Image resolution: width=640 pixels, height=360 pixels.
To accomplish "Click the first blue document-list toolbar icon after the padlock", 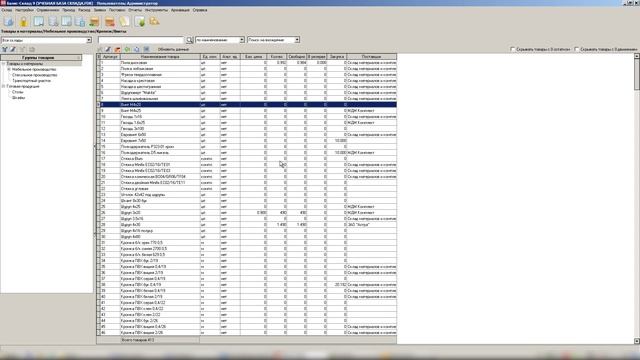I will pos(39,22).
